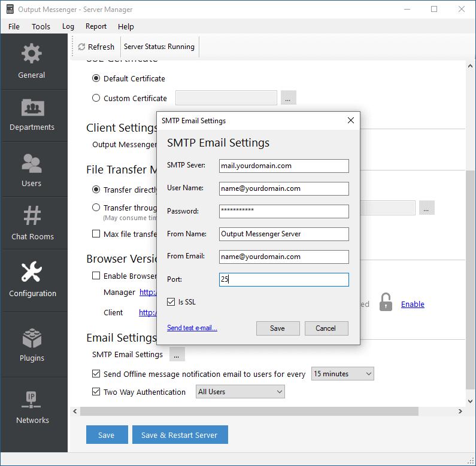Viewport: 476px width, 466px height.
Task: Click the SMTP Server input field
Action: (x=284, y=166)
